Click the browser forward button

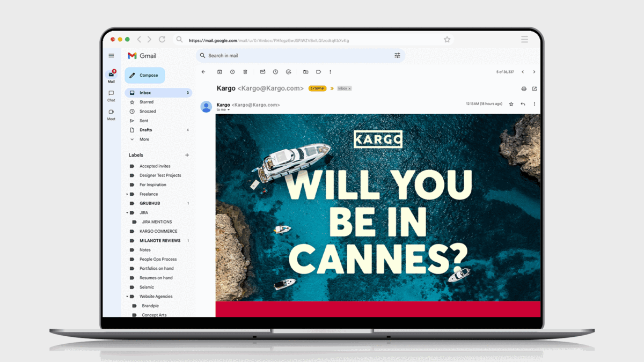[149, 40]
